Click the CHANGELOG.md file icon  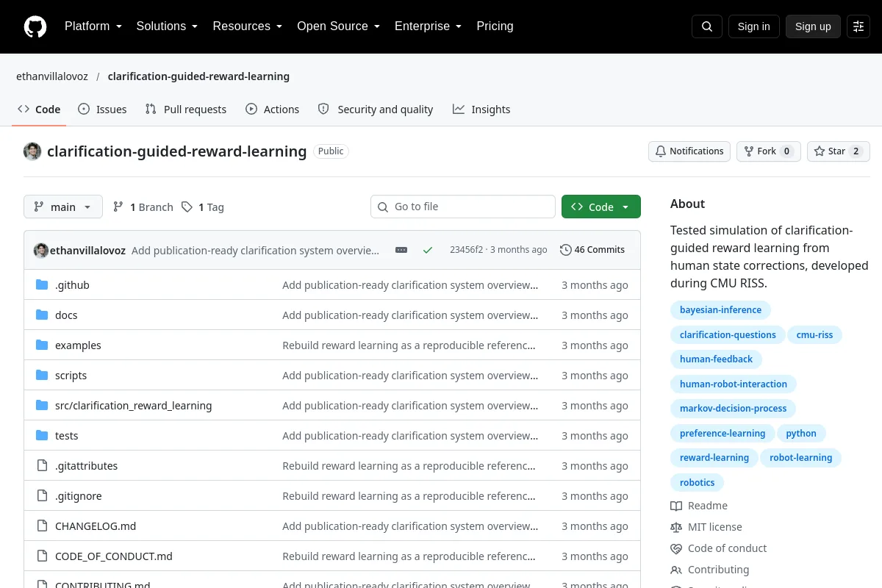(42, 526)
